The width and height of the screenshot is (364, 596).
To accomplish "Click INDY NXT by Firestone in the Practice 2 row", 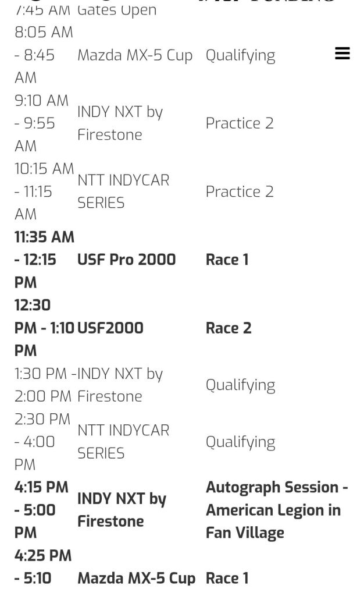I will point(120,123).
